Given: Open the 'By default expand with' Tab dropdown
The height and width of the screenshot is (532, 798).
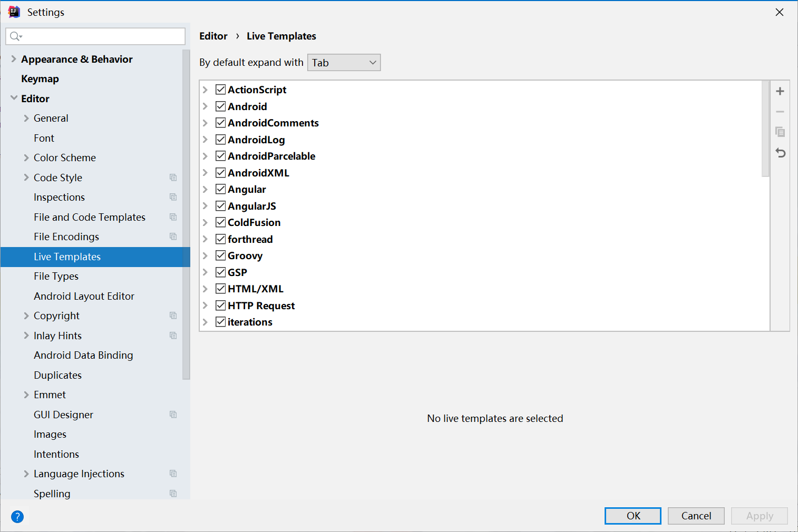Looking at the screenshot, I should pos(344,63).
